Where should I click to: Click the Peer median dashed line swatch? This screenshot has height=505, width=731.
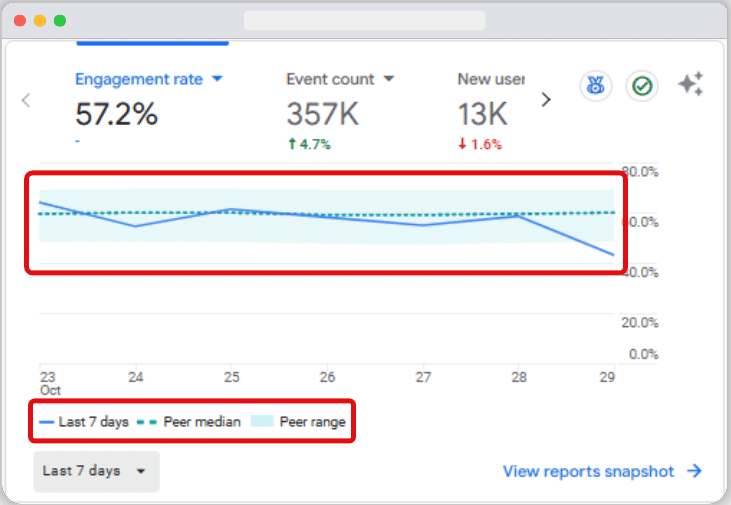[146, 422]
